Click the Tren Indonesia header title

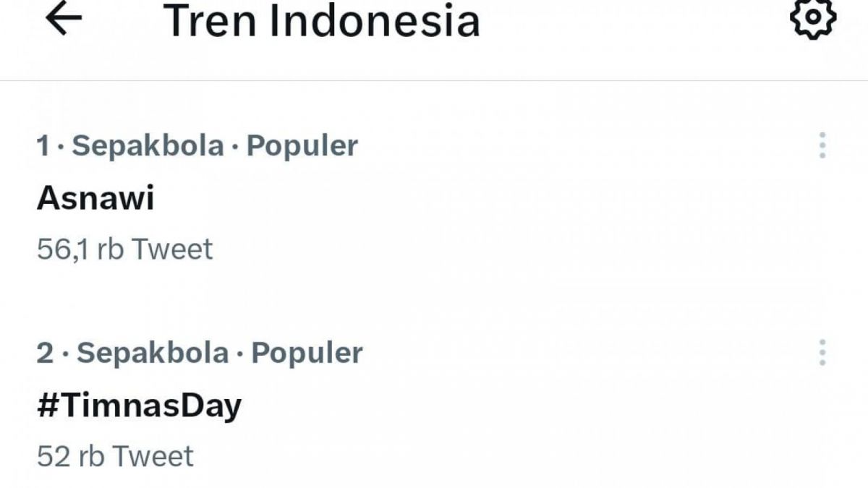(323, 22)
